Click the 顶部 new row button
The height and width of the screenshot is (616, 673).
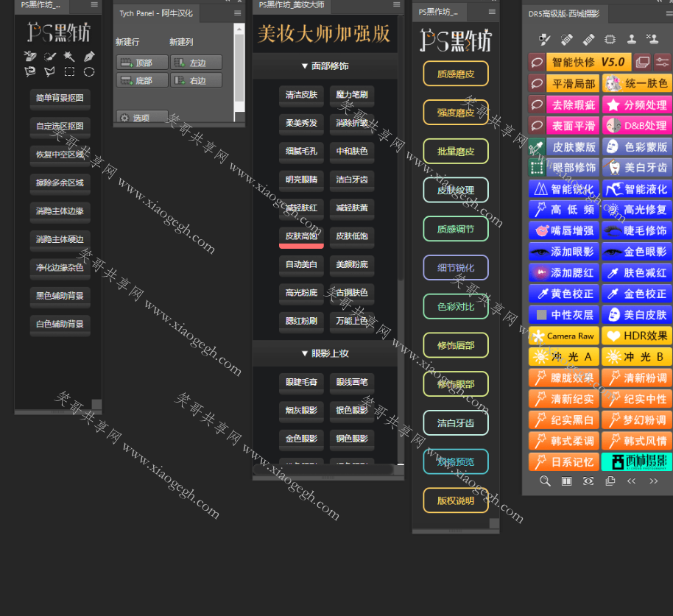click(x=142, y=63)
